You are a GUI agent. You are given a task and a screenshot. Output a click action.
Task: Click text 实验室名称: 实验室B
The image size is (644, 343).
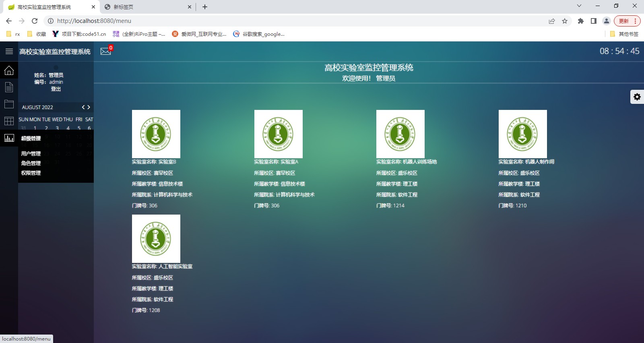[154, 162]
